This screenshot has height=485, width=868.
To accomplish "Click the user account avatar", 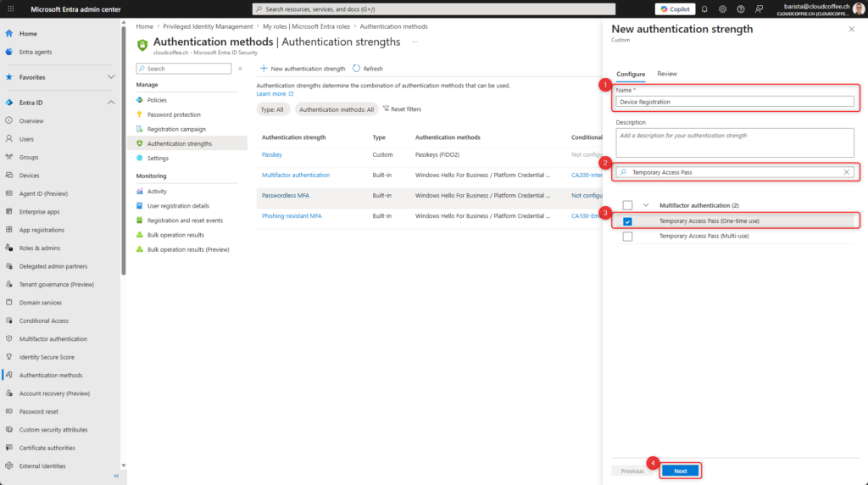I will [859, 8].
